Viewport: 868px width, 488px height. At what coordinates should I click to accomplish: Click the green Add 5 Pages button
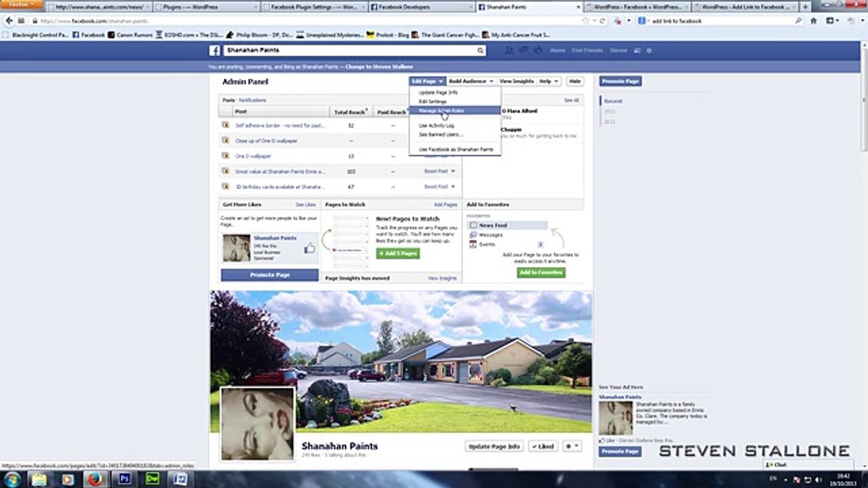coord(398,253)
